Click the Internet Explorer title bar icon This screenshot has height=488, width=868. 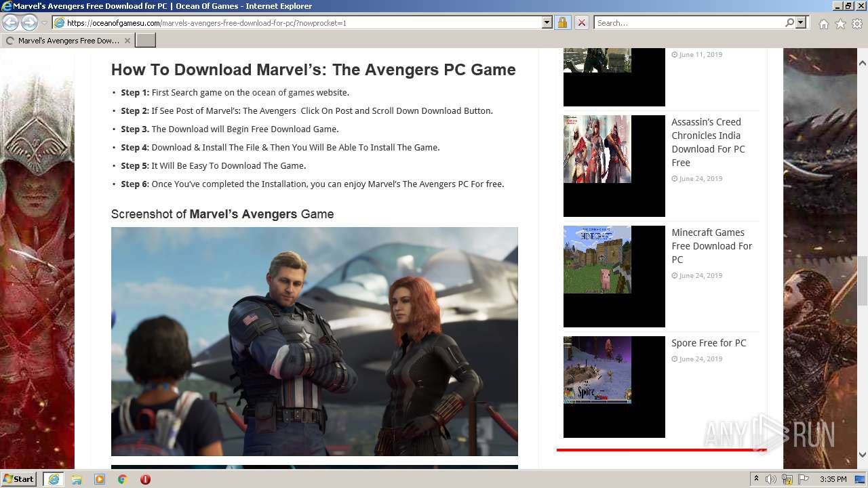6,6
